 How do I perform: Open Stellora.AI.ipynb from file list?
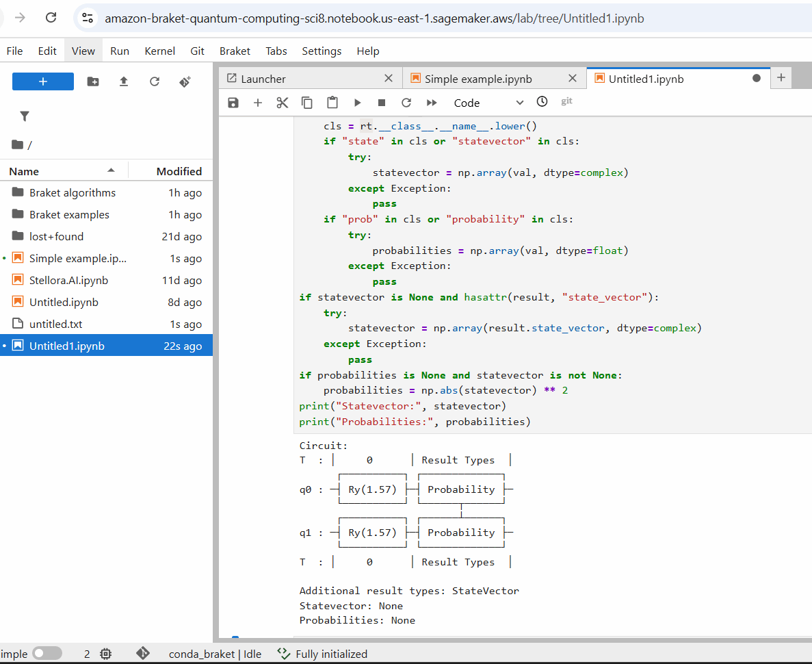68,281
